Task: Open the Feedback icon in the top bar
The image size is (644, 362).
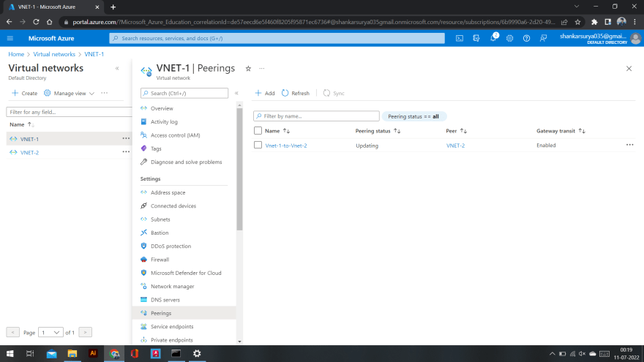Action: point(543,38)
